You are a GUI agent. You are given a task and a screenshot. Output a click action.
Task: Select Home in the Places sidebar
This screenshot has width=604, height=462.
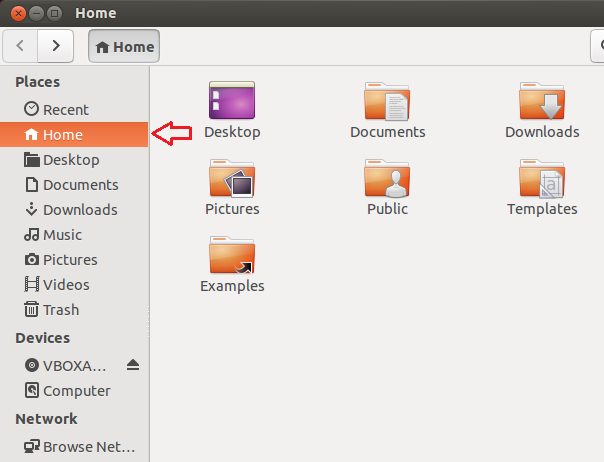(74, 135)
